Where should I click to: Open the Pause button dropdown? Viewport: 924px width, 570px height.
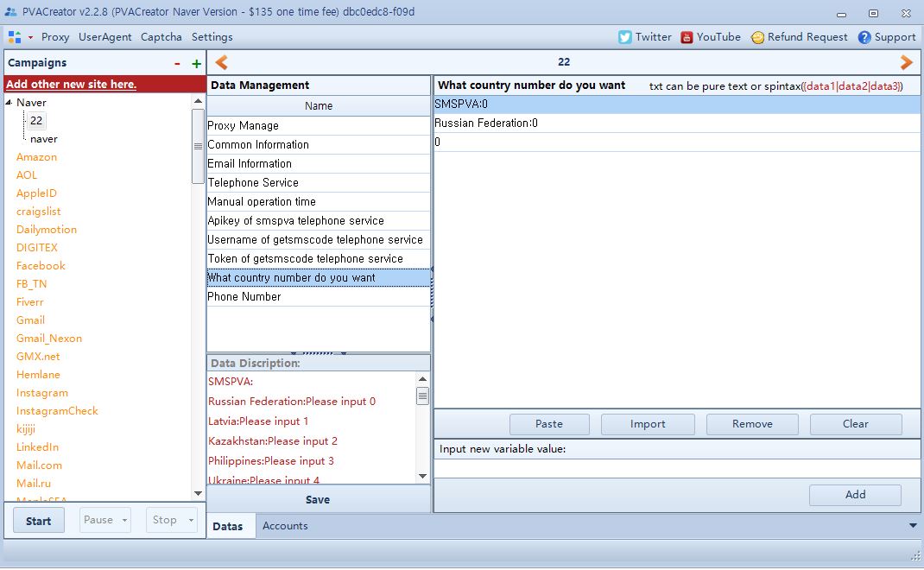125,520
